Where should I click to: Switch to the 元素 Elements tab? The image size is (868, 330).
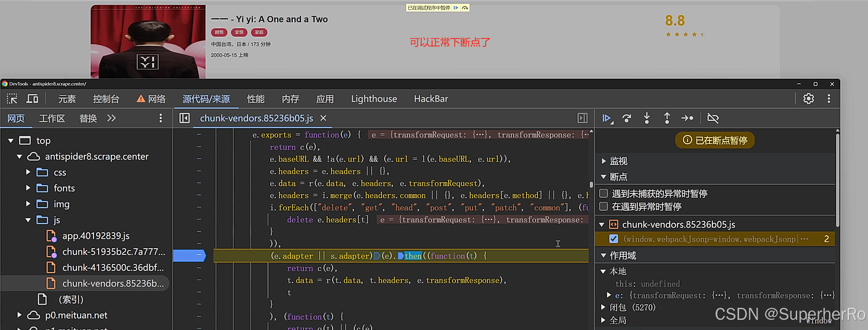[x=67, y=99]
